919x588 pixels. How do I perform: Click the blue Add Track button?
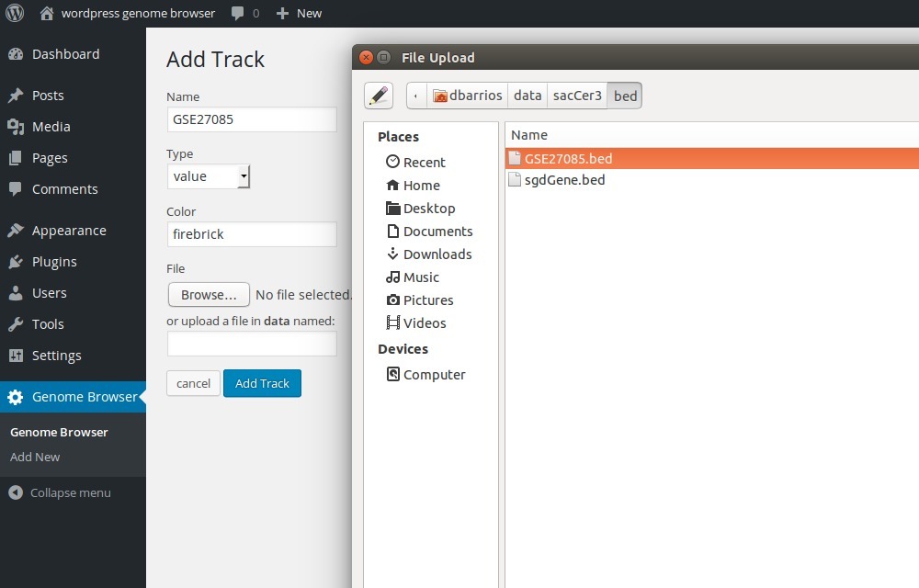(x=262, y=383)
